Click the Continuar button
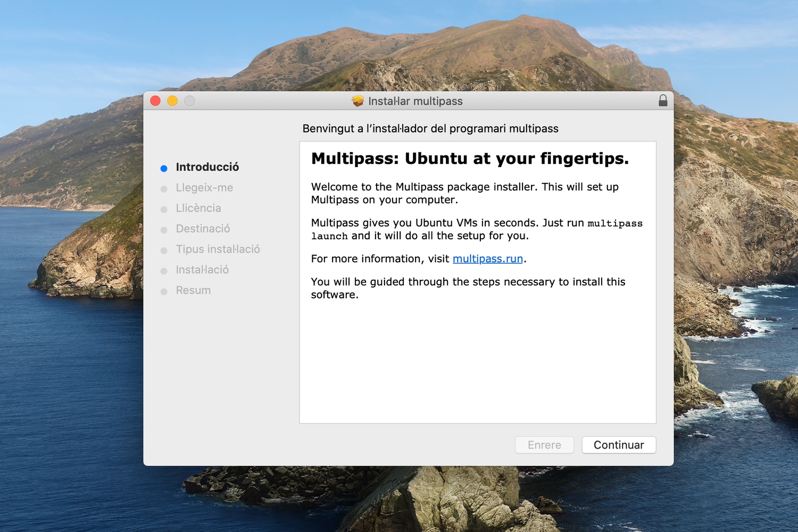This screenshot has height=532, width=798. tap(619, 445)
